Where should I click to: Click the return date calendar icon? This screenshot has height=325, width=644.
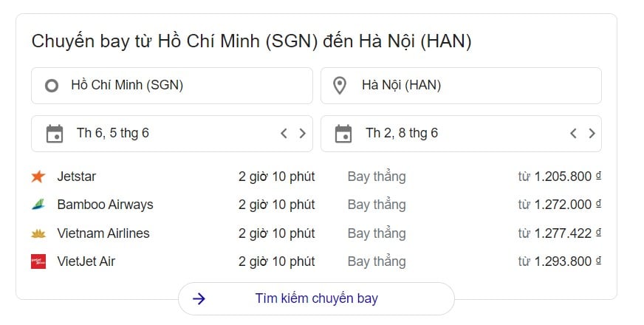pyautogui.click(x=343, y=134)
